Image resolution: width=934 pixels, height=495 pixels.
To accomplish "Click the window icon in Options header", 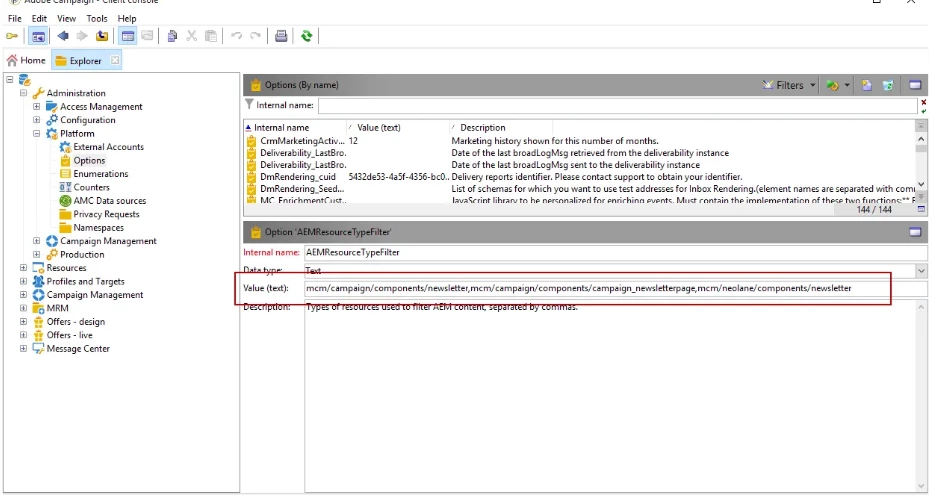I will click(916, 85).
